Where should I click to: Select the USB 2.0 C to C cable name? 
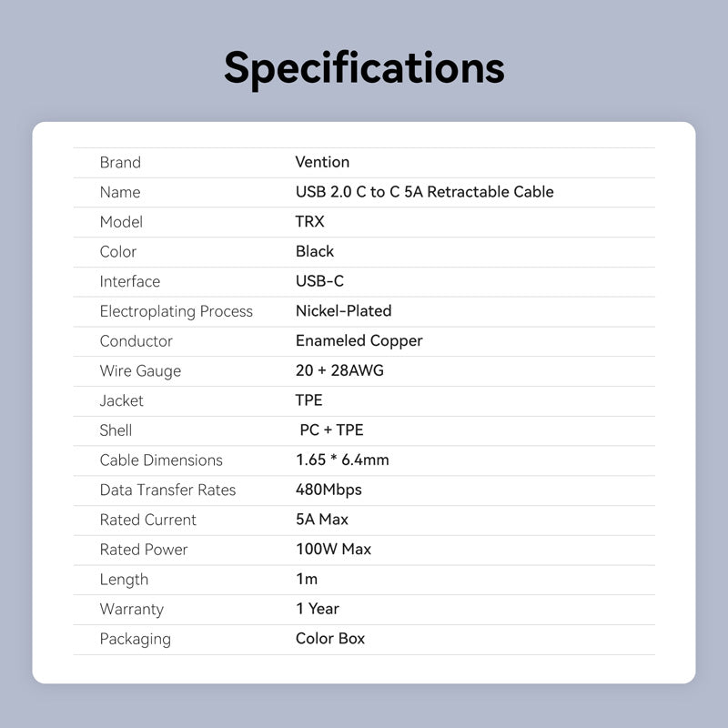(424, 192)
